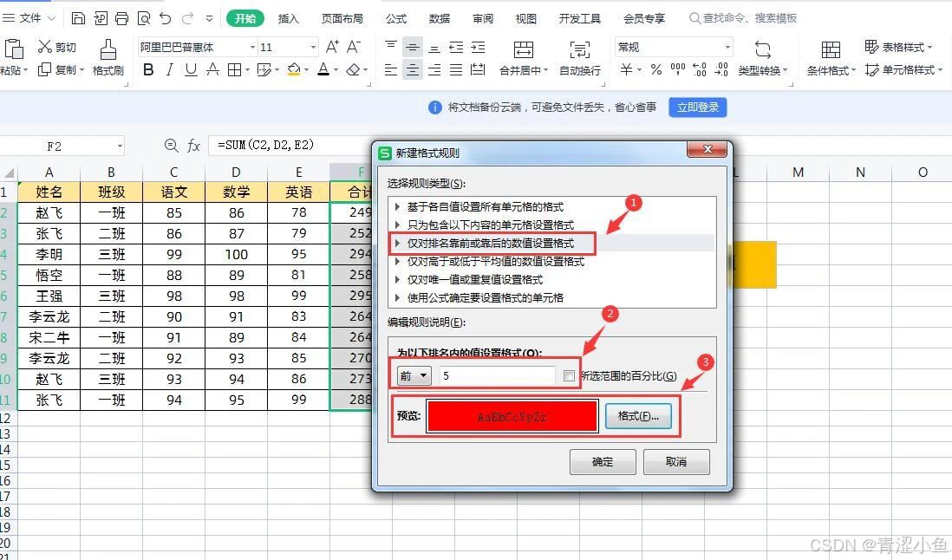Switch to the 页面布局 ribbon tab
The height and width of the screenshot is (560, 952).
click(x=342, y=19)
